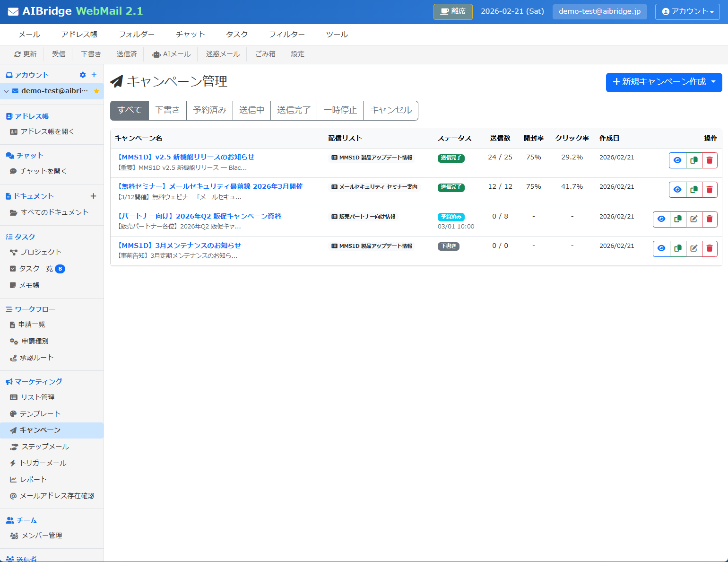The image size is (728, 562).
Task: Open the preview (eye) icon for 【MMS1D】v2.5 campaign
Action: pyautogui.click(x=677, y=160)
